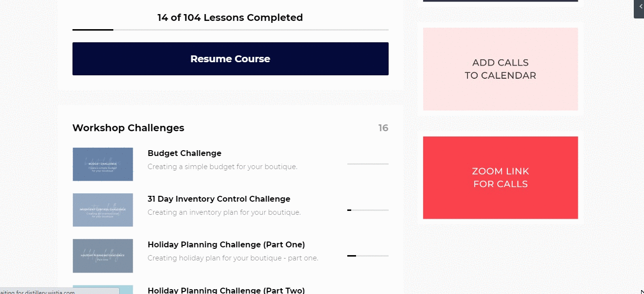Click the "Creating an inventory plan" description

click(224, 212)
